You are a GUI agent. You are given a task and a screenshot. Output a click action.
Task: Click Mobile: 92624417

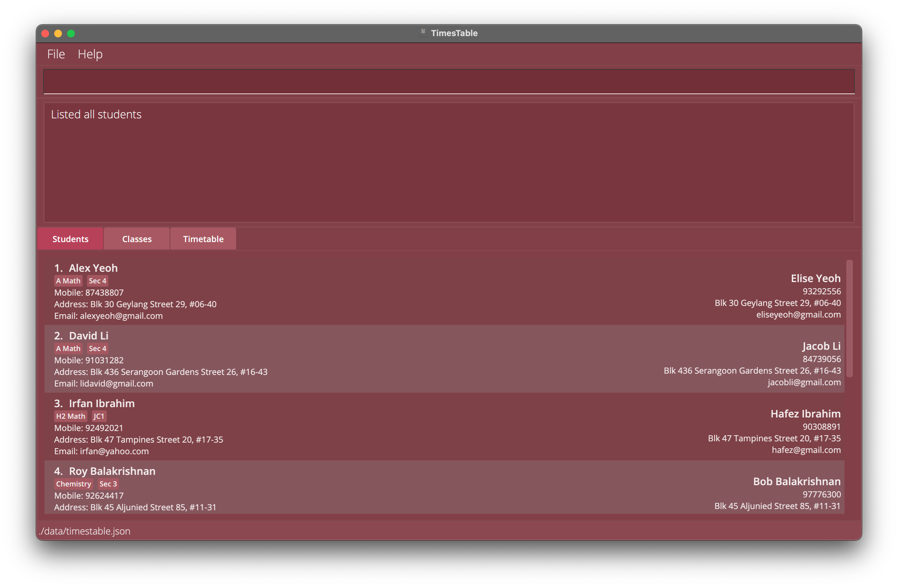click(x=89, y=495)
